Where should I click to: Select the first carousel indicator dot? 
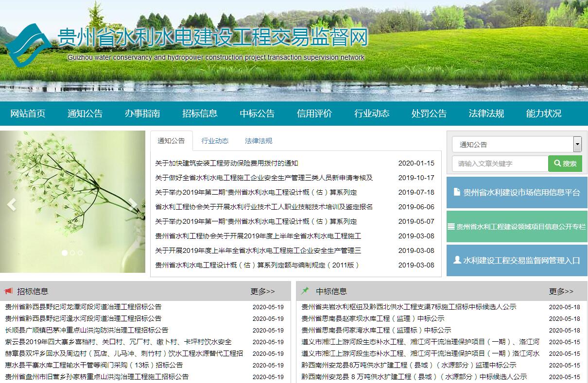coord(64,253)
